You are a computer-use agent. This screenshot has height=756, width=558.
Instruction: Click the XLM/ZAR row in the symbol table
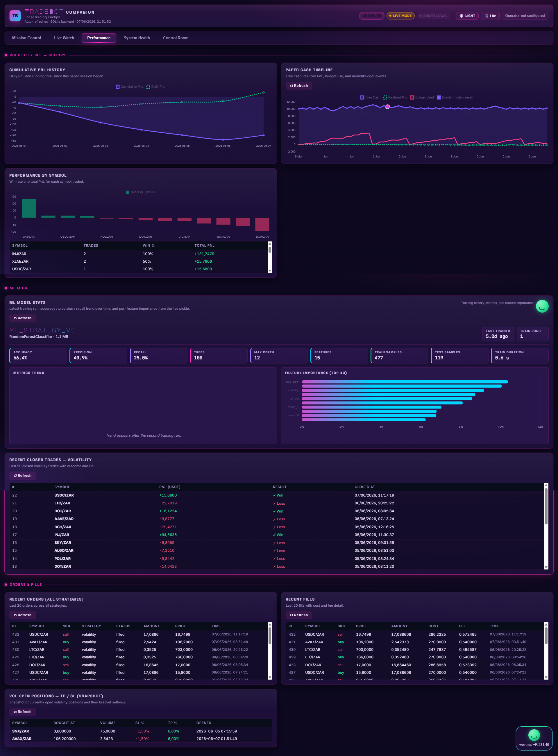coord(139,261)
